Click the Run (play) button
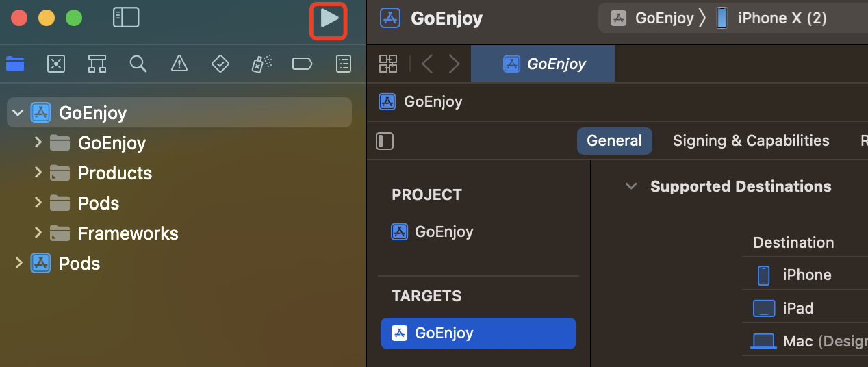The height and width of the screenshot is (367, 868). click(x=329, y=19)
